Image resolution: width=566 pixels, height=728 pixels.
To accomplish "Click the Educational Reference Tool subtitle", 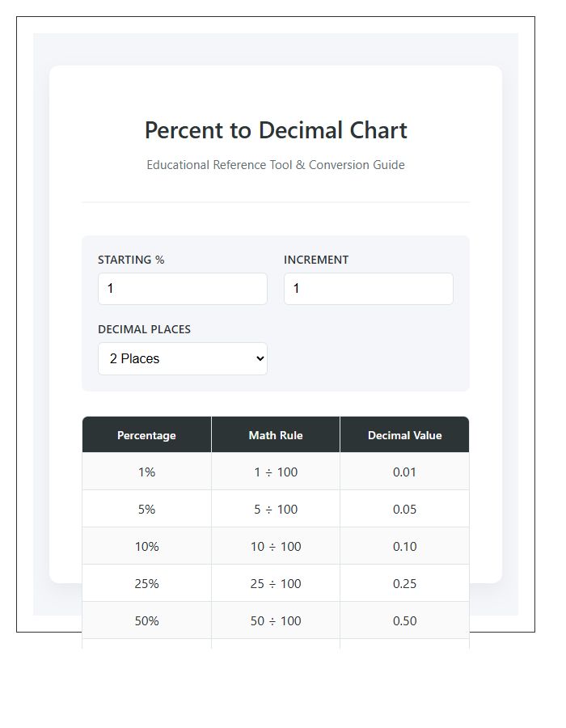I will (x=276, y=165).
